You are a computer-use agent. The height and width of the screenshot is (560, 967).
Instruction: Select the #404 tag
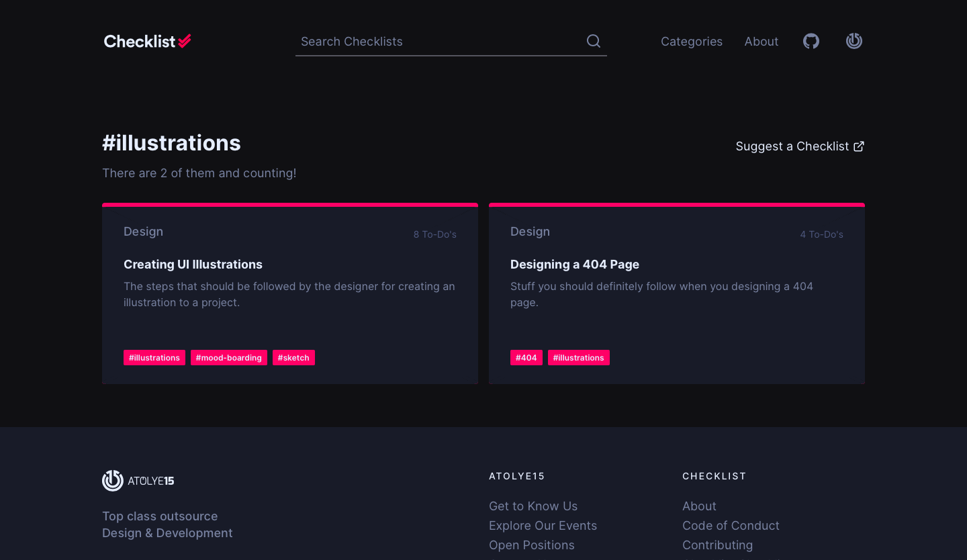[x=526, y=358]
